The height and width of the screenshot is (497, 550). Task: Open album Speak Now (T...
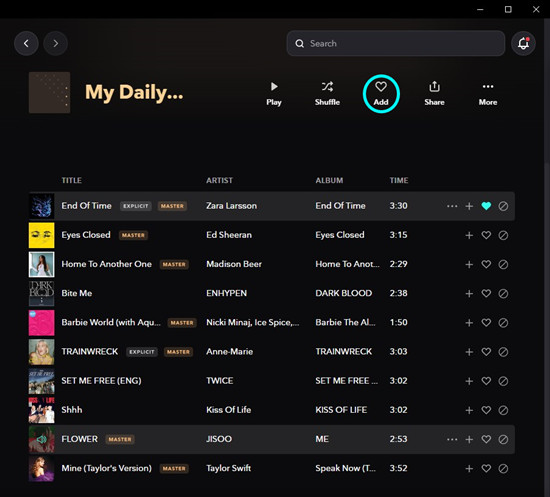pyautogui.click(x=346, y=468)
